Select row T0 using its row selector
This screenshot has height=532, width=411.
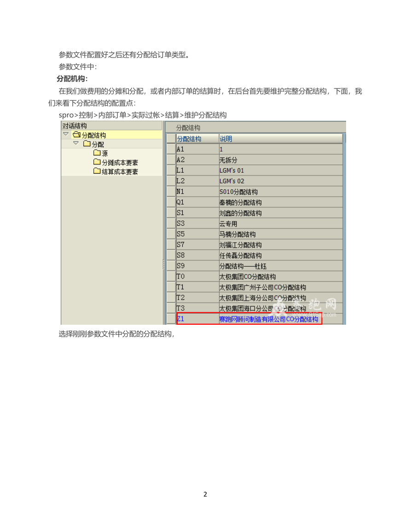tap(171, 276)
